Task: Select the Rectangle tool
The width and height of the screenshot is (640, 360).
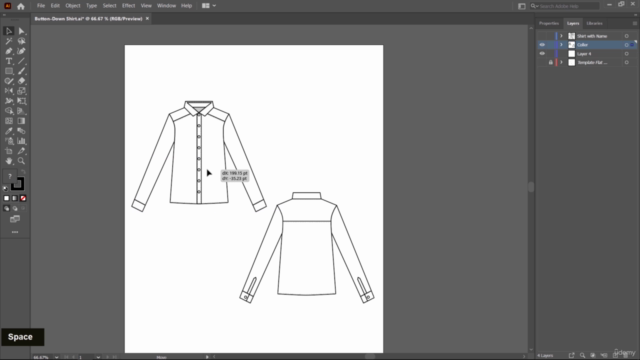Action: 9,71
